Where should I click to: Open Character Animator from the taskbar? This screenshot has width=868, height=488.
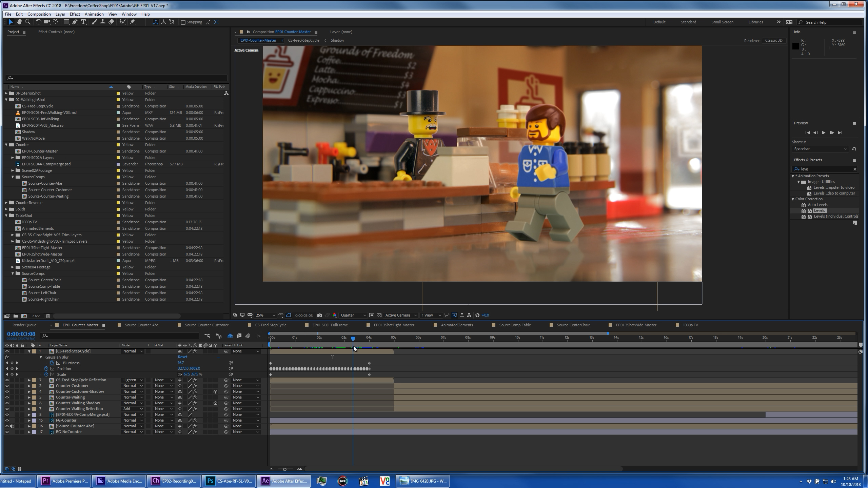pyautogui.click(x=174, y=481)
